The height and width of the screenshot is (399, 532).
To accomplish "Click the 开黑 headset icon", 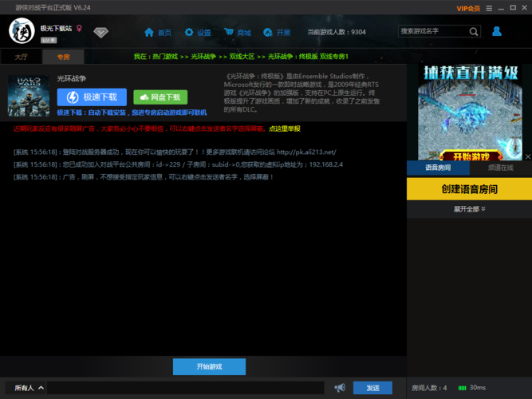I will [268, 32].
